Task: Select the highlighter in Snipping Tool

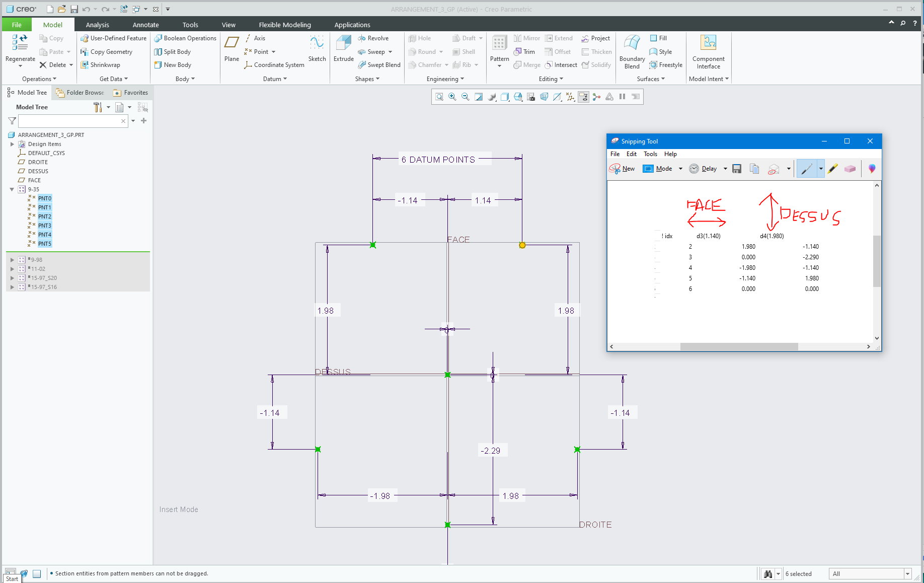Action: coord(832,169)
